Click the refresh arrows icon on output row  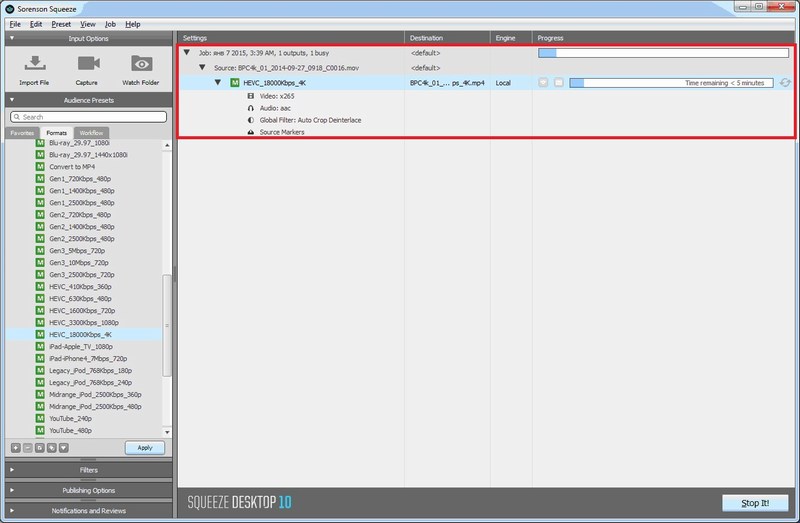785,83
